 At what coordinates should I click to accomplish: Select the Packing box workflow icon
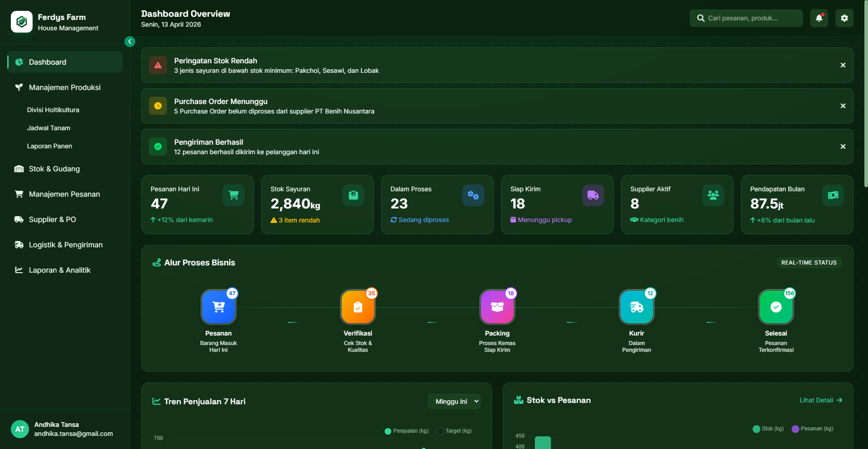point(497,307)
